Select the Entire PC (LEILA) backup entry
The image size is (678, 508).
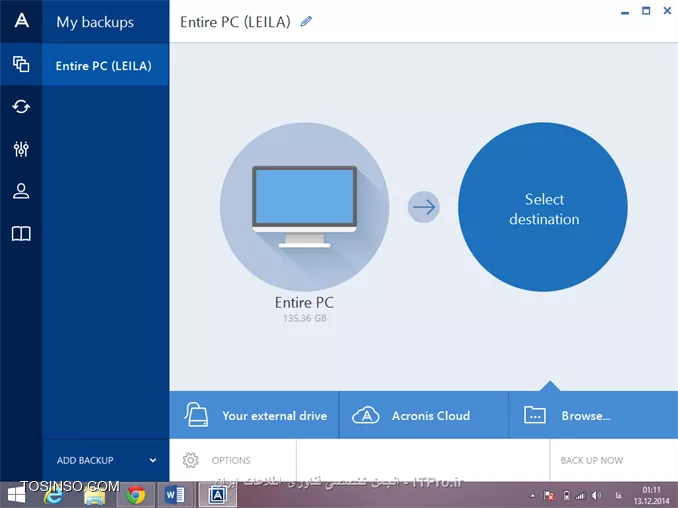click(106, 66)
